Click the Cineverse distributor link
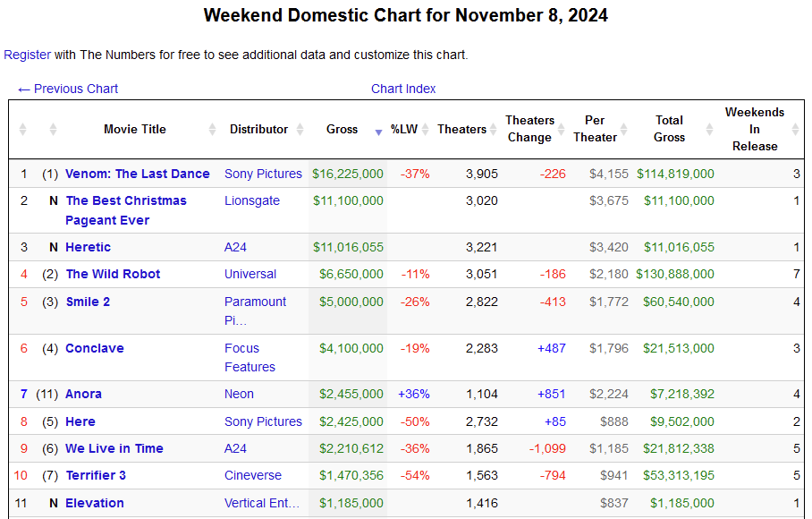Screen dimensions: 812x519 coord(253,475)
